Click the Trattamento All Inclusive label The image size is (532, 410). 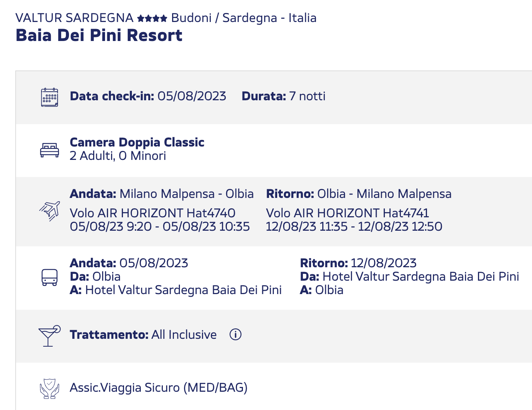[x=143, y=335]
